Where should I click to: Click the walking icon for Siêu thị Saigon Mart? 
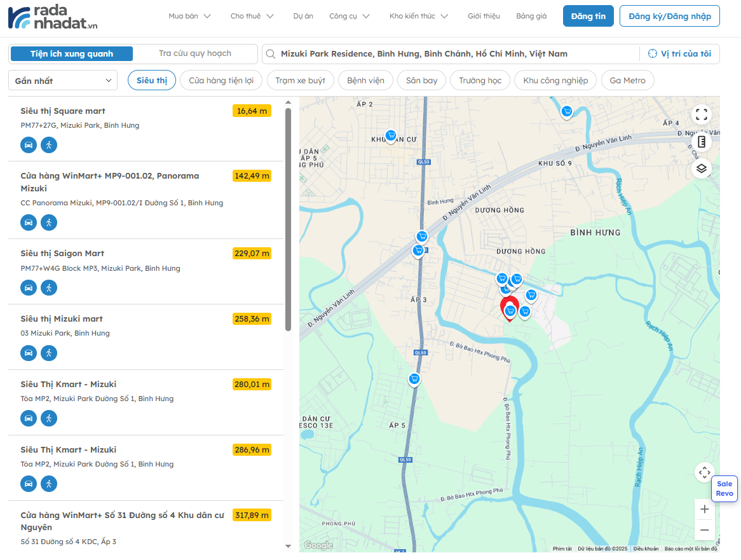point(49,287)
